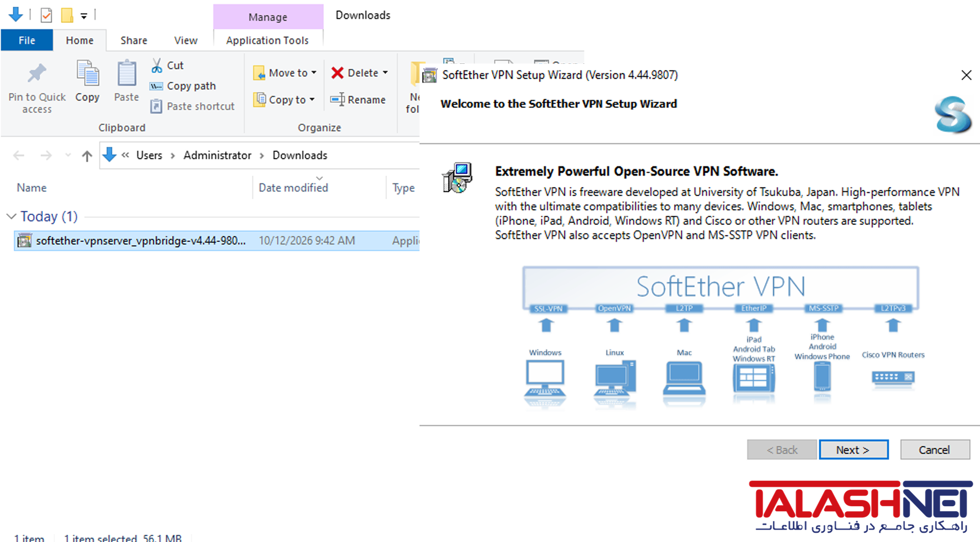
Task: Click Downloads in the address breadcrumb
Action: [x=300, y=155]
